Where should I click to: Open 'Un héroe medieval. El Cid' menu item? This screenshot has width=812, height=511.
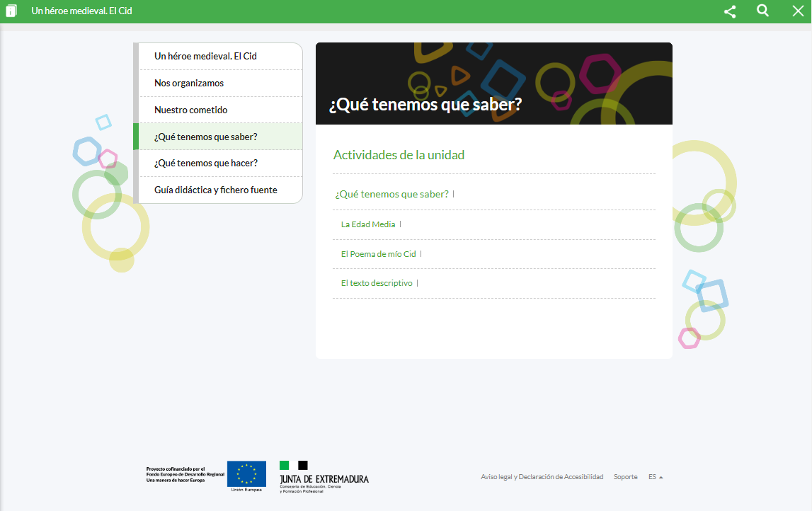[221, 56]
